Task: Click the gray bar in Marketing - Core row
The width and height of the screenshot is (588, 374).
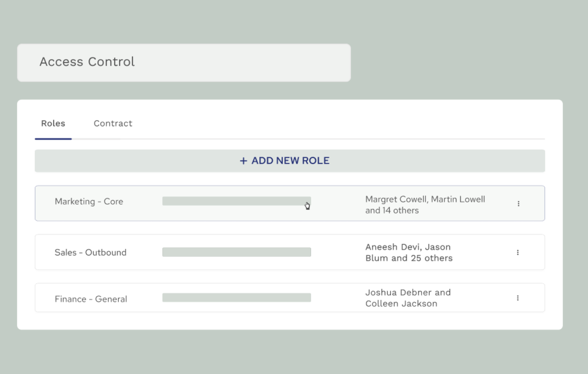Action: [236, 201]
